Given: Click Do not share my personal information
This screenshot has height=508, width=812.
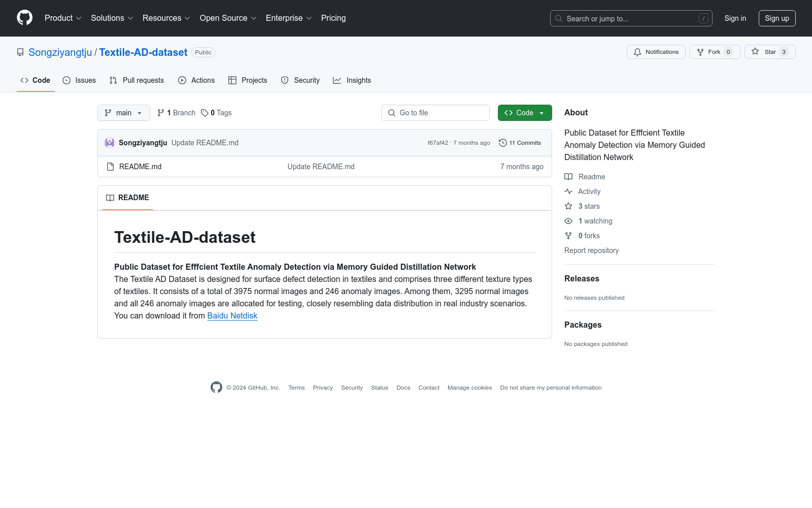Looking at the screenshot, I should click(551, 388).
